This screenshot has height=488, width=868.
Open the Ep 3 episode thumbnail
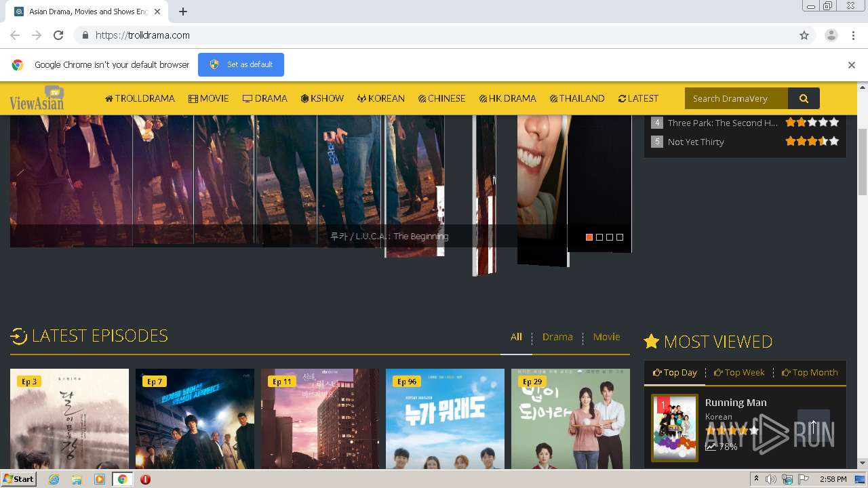tap(69, 419)
